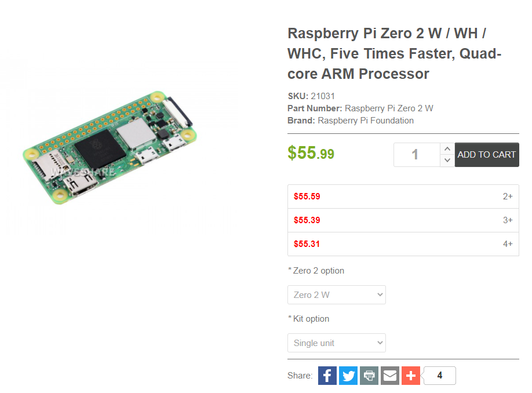This screenshot has height=393, width=532.
Task: Click the $55.99 main price
Action: coord(311,153)
